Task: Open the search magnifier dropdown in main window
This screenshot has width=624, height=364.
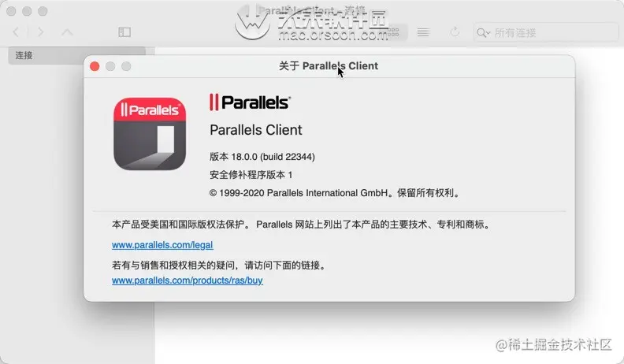Action: (x=483, y=32)
